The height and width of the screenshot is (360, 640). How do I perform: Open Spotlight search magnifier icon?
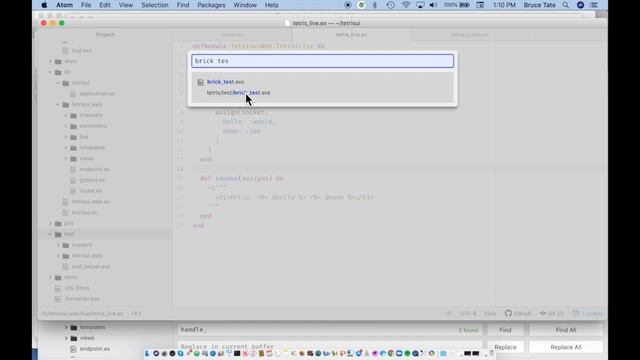coord(565,5)
